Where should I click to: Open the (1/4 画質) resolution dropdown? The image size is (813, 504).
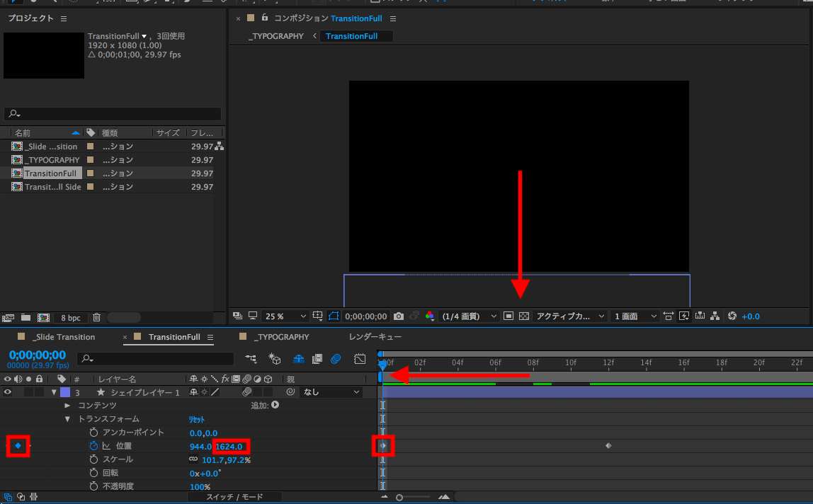click(469, 316)
